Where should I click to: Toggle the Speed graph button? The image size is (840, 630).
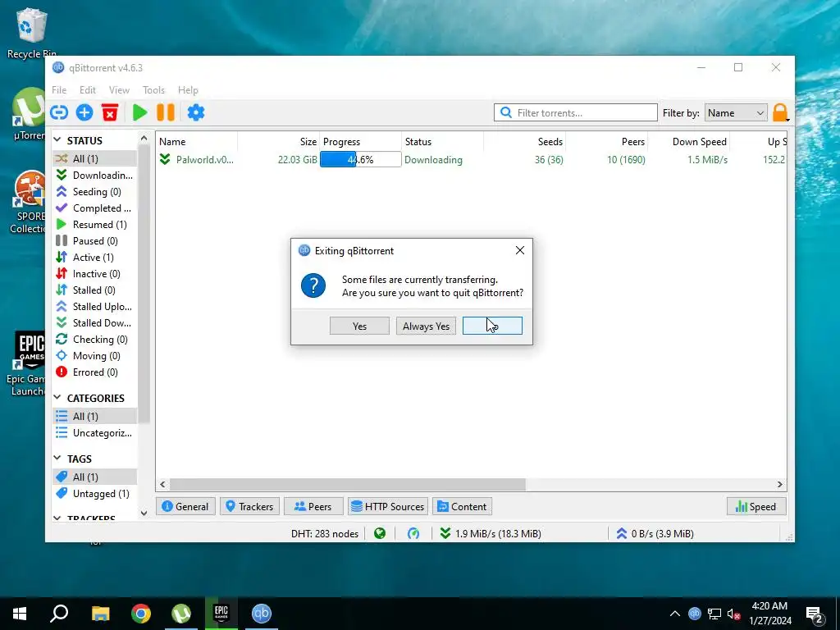[756, 507]
